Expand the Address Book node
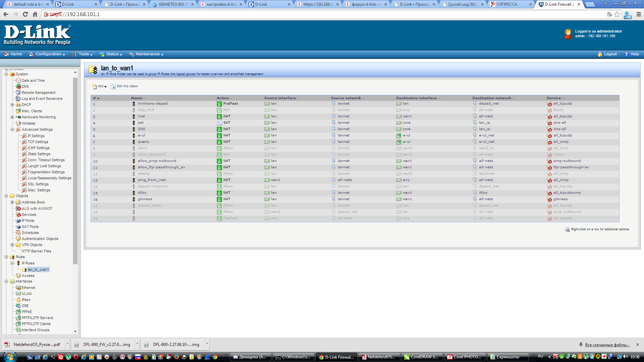The height and width of the screenshot is (362, 644). [x=12, y=202]
